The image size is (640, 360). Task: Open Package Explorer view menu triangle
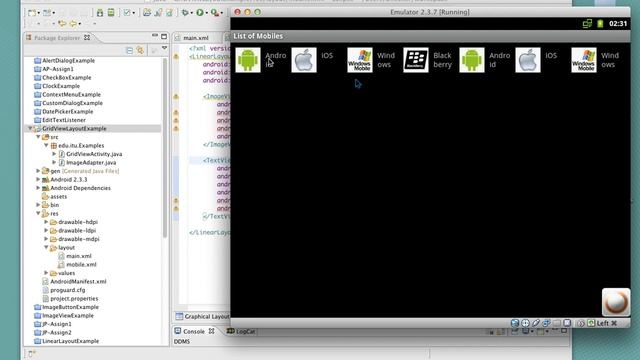pyautogui.click(x=164, y=49)
